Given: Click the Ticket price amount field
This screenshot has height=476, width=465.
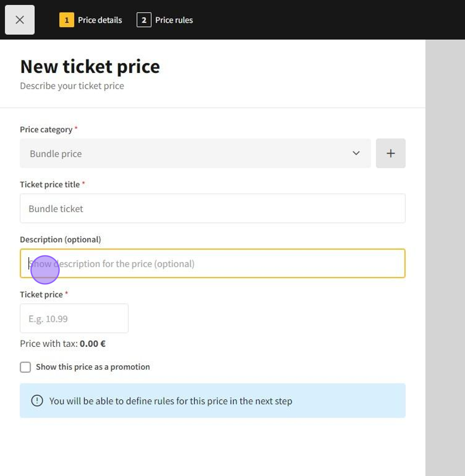Looking at the screenshot, I should pyautogui.click(x=74, y=319).
